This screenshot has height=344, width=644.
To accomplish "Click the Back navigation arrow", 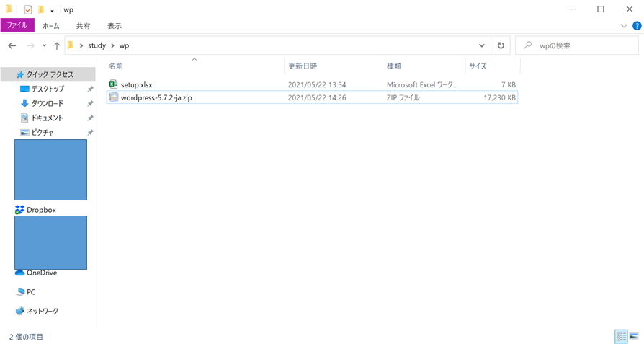I will pos(12,45).
